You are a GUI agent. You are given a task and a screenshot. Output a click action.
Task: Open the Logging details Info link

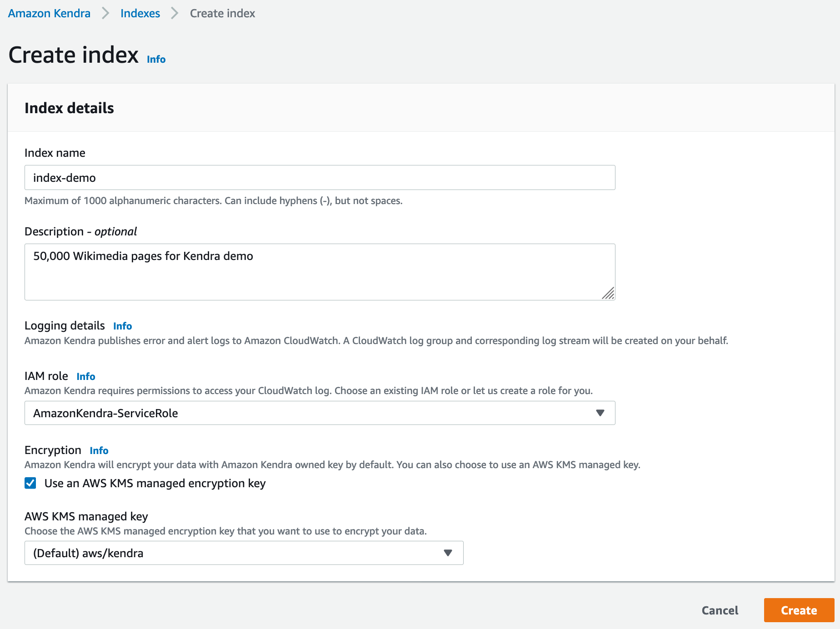pos(122,326)
